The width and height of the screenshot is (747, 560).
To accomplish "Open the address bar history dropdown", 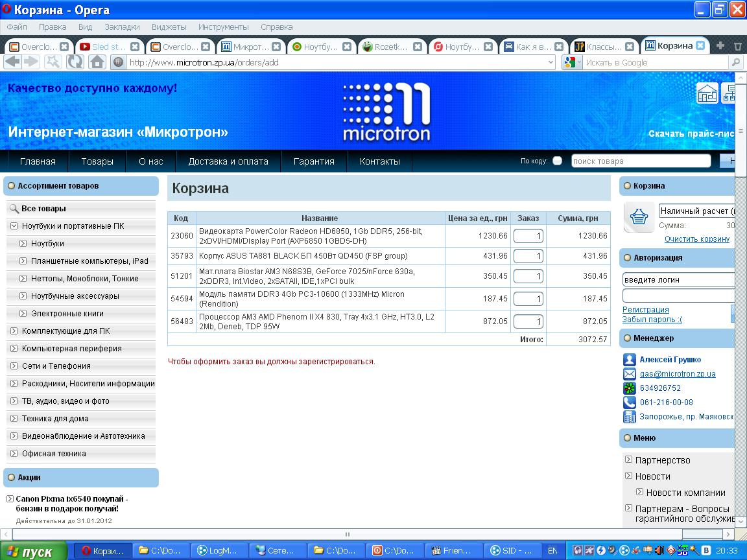I will pos(551,62).
